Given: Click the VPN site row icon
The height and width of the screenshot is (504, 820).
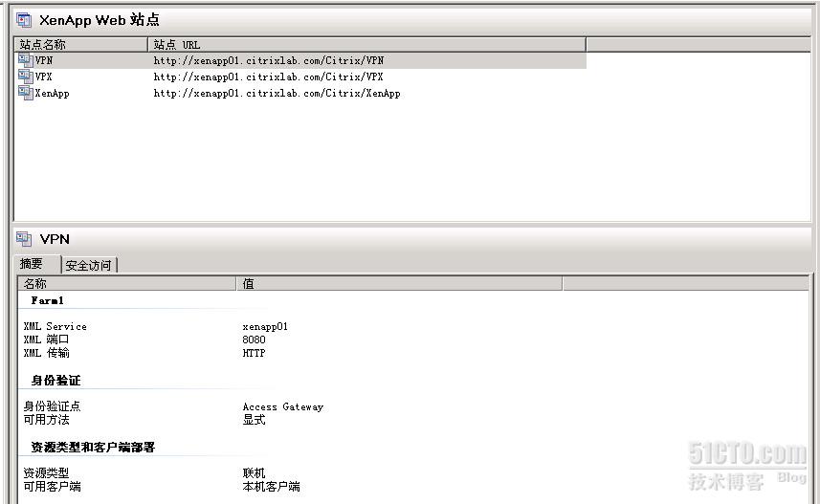Looking at the screenshot, I should pyautogui.click(x=26, y=59).
